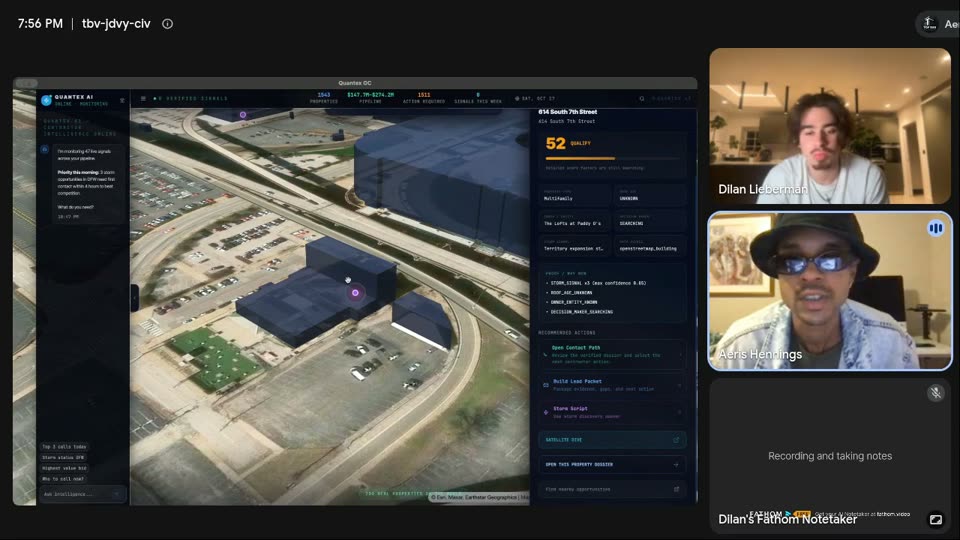Expand Open Contact Path chevron

click(680, 354)
